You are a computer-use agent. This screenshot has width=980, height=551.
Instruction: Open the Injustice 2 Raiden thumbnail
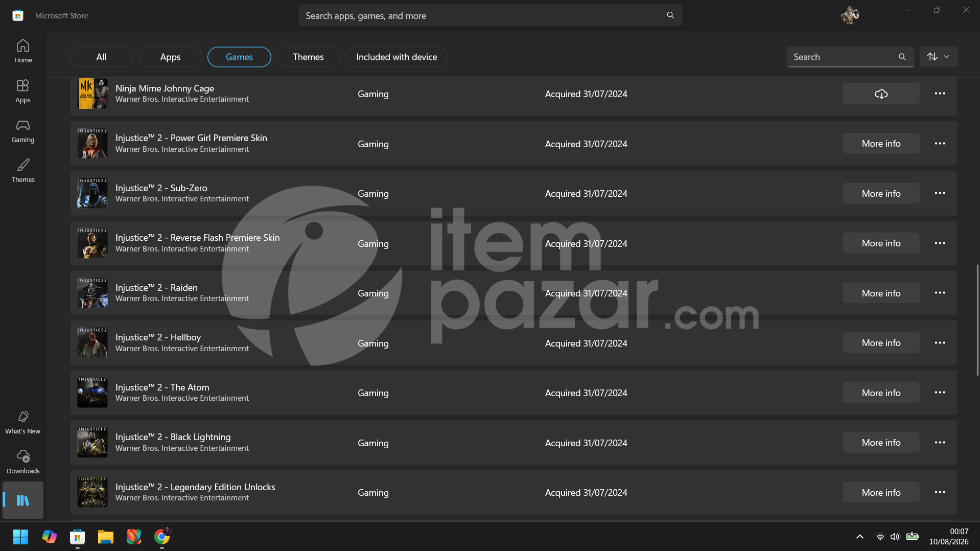(92, 293)
